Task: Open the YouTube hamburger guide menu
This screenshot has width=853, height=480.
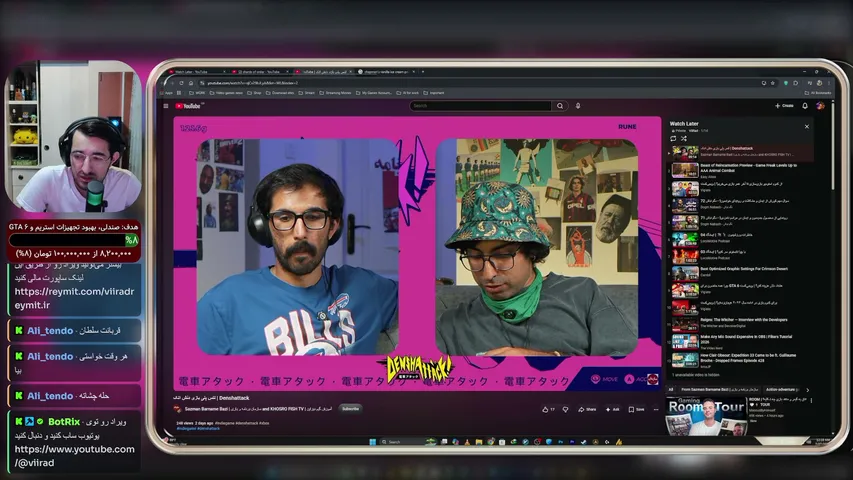Action: (166, 106)
